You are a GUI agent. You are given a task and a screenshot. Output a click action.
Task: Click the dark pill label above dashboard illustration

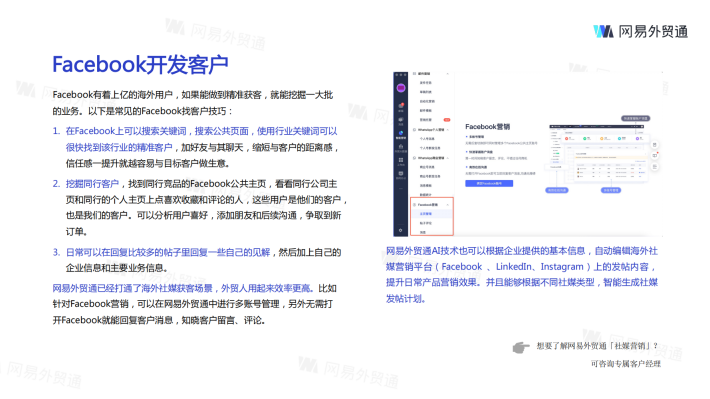(x=635, y=118)
